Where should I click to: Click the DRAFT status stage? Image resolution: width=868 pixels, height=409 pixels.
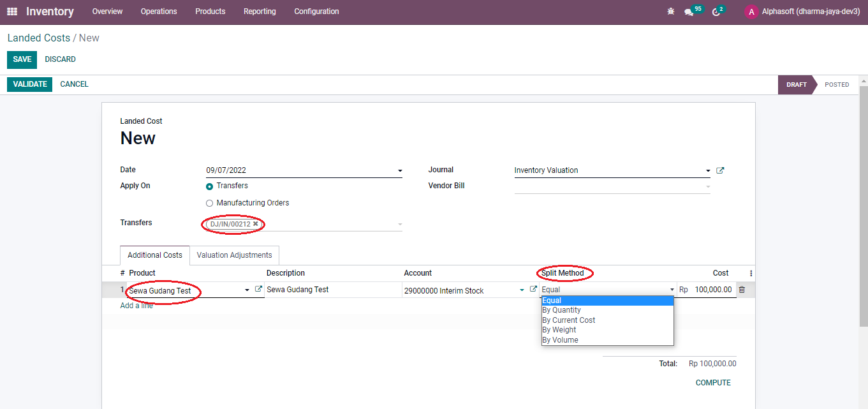(x=796, y=84)
